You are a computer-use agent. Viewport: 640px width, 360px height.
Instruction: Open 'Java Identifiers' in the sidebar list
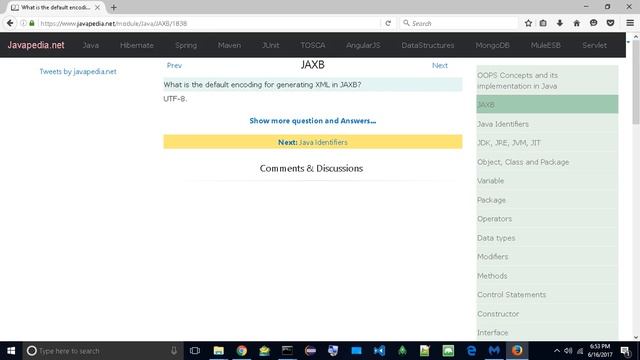coord(547,124)
